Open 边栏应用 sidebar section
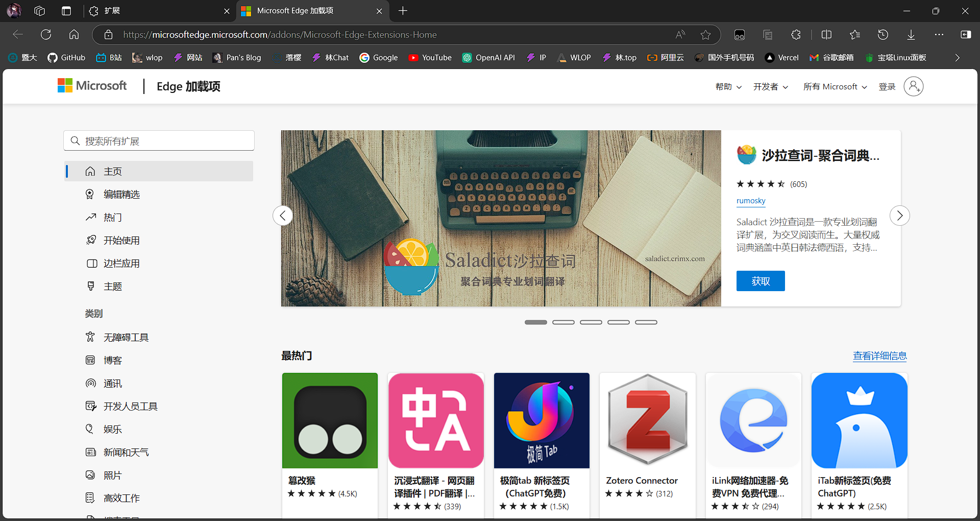 click(x=159, y=263)
